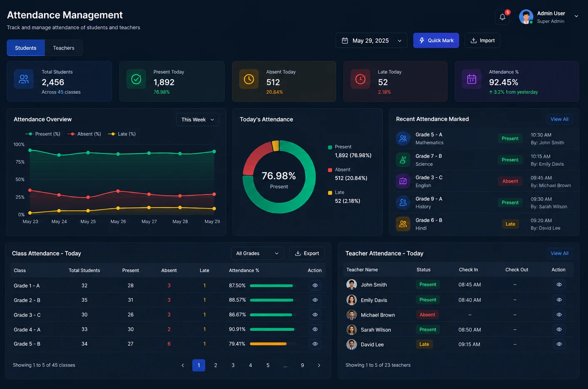
Task: Click the Absent legend marker in chart
Action: (71, 134)
